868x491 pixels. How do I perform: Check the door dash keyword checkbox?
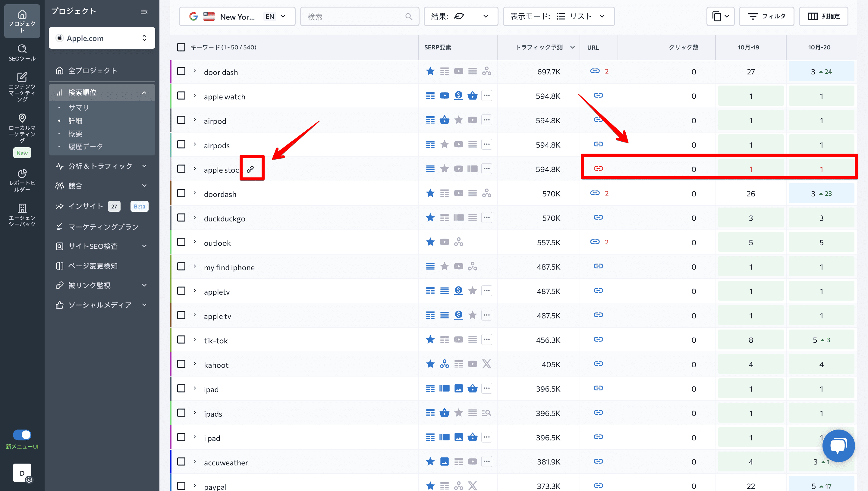point(181,71)
